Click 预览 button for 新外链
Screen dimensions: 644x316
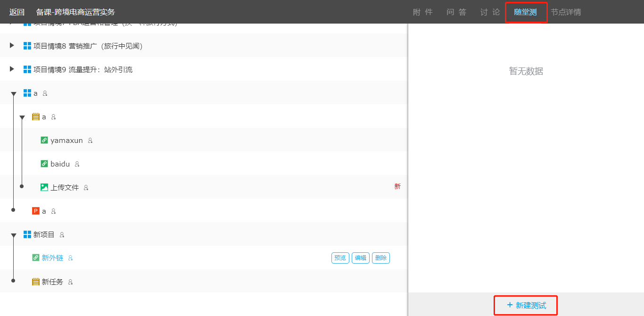point(340,258)
